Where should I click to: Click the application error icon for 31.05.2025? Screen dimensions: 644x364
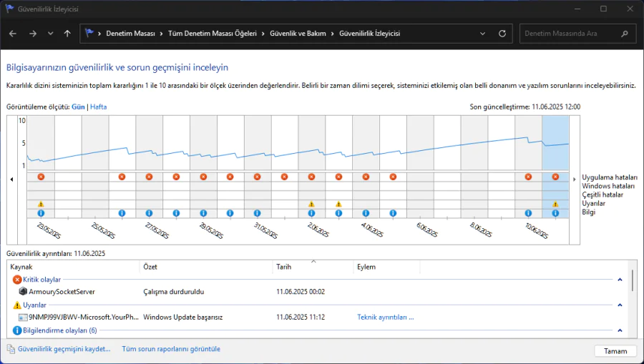coord(257,177)
